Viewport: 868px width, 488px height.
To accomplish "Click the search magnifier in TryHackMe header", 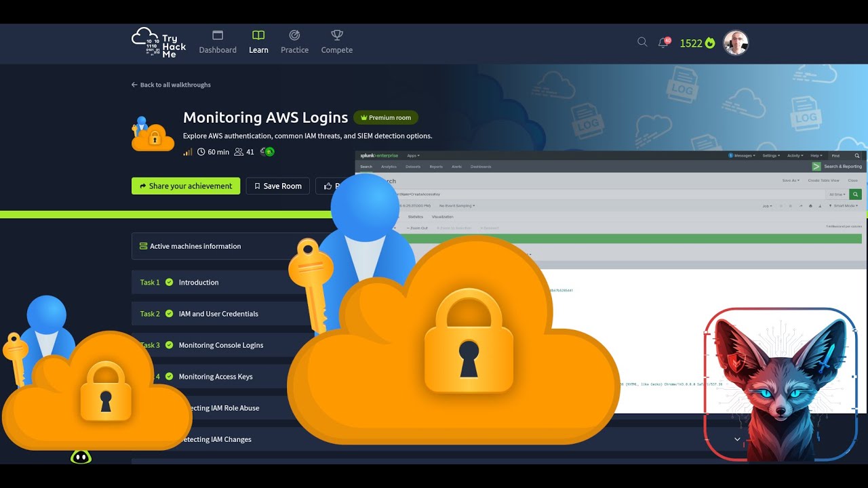I will [642, 42].
